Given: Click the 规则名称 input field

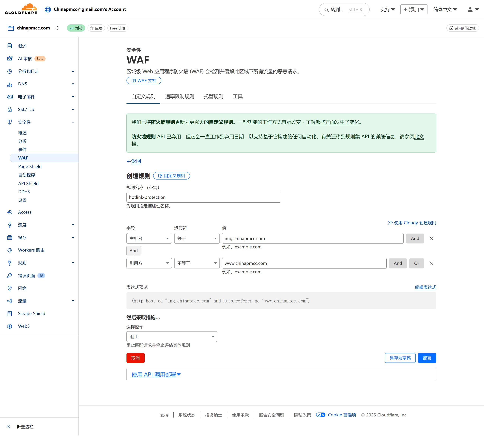Looking at the screenshot, I should pos(204,197).
